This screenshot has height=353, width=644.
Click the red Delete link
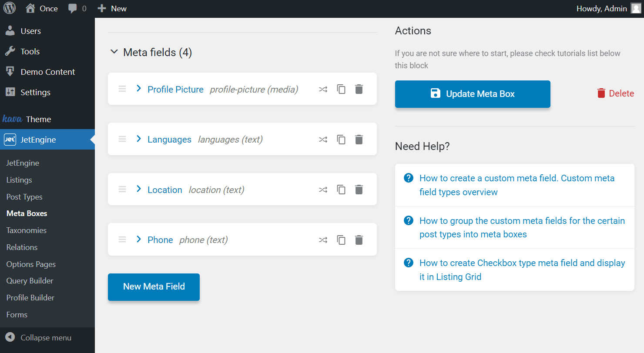pyautogui.click(x=615, y=93)
